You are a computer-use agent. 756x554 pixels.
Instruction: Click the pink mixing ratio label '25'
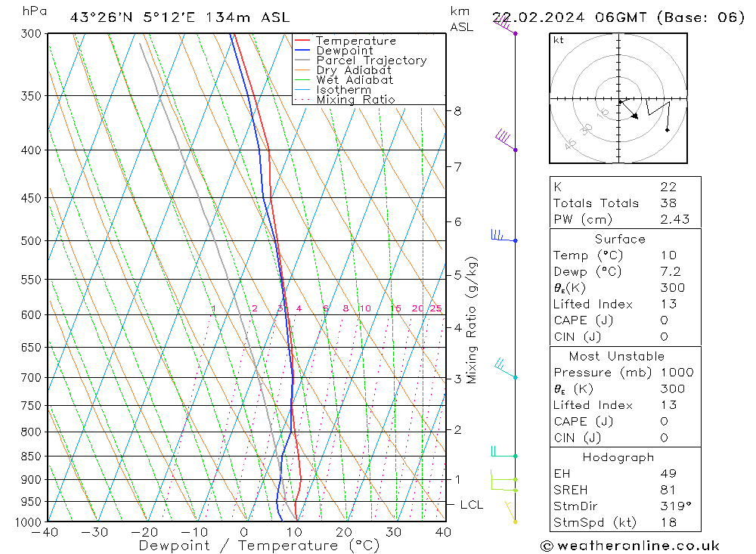tap(435, 308)
